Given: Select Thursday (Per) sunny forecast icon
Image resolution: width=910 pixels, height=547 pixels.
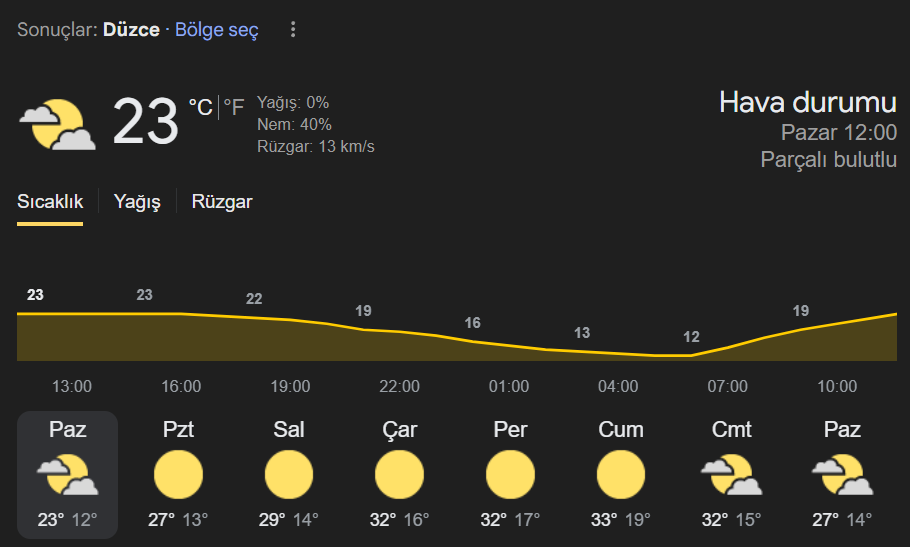Looking at the screenshot, I should [510, 474].
